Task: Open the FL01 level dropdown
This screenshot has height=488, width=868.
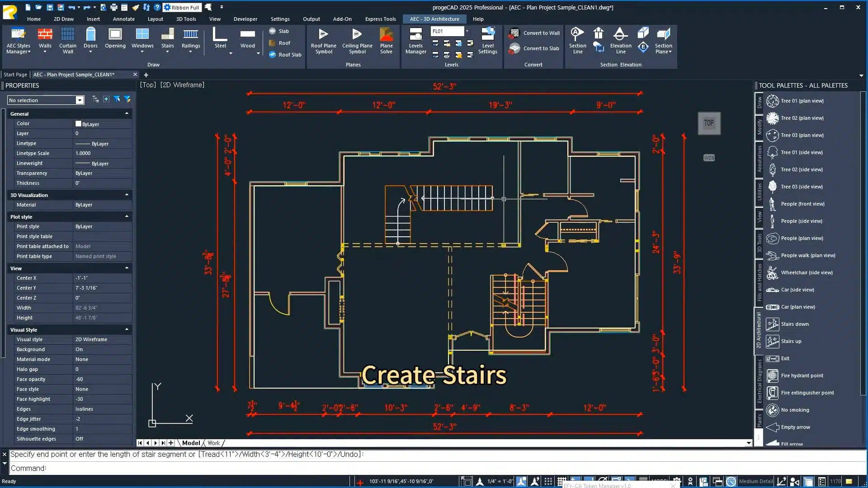Action: click(467, 31)
